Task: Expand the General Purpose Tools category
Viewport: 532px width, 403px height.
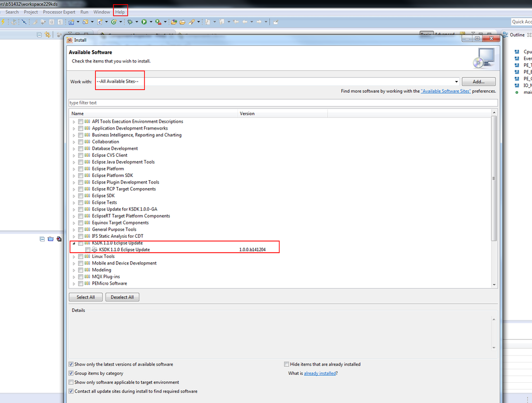Action: [x=73, y=230]
